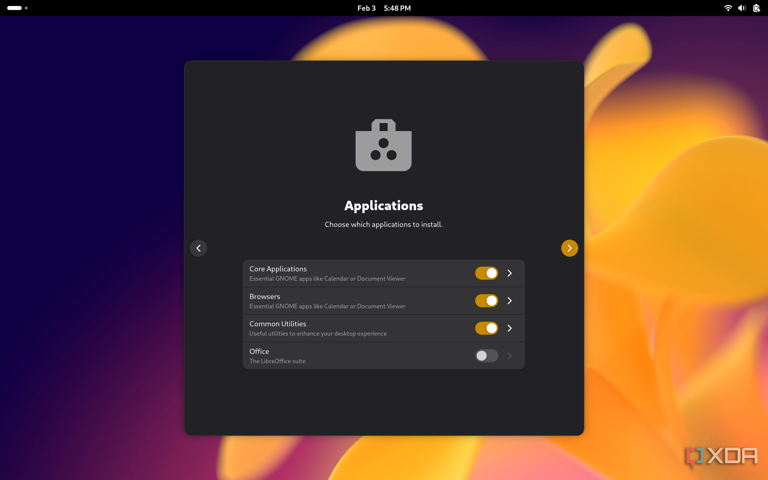768x480 pixels.
Task: Disable the Core Applications switch
Action: [486, 273]
